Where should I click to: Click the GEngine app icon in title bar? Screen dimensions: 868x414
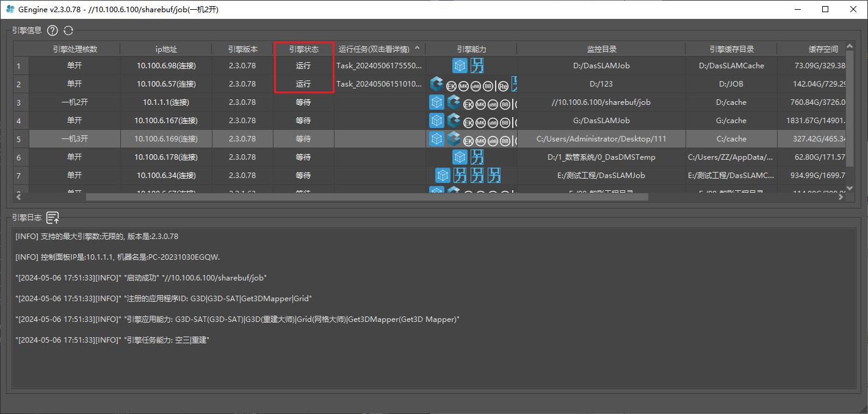(10, 9)
